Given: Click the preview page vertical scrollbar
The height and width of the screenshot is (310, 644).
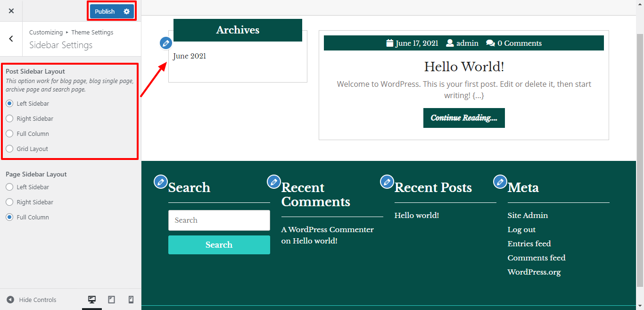Looking at the screenshot, I should 640,160.
